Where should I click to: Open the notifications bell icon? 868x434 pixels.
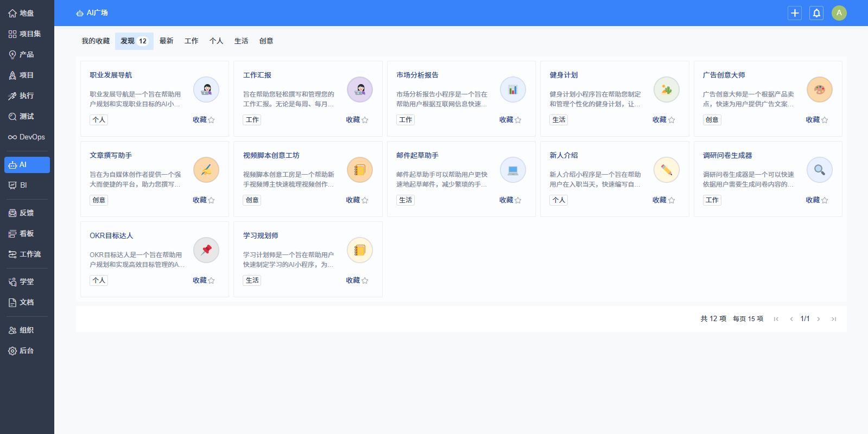[x=816, y=13]
